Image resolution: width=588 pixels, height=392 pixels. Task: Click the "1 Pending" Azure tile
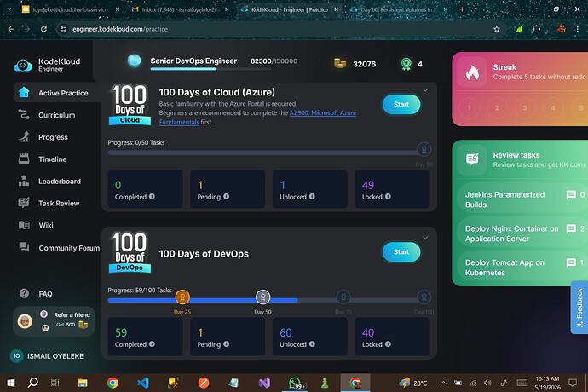[228, 188]
